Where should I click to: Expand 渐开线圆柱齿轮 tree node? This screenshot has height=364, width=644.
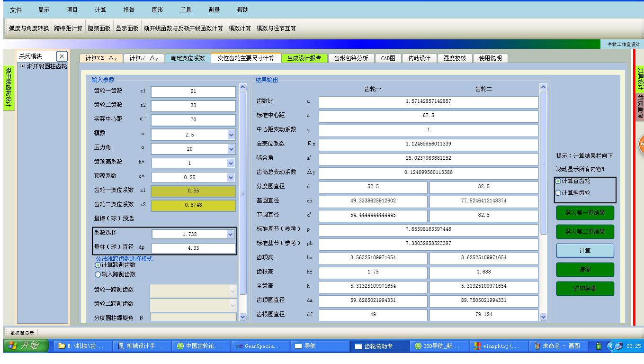coord(23,66)
